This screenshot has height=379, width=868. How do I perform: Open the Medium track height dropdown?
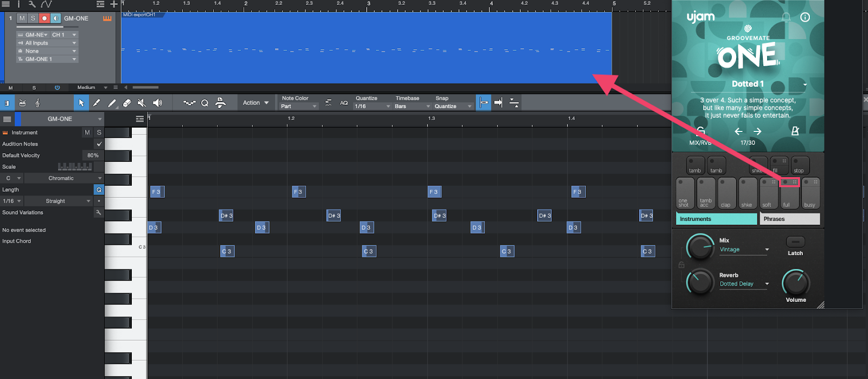tap(92, 87)
